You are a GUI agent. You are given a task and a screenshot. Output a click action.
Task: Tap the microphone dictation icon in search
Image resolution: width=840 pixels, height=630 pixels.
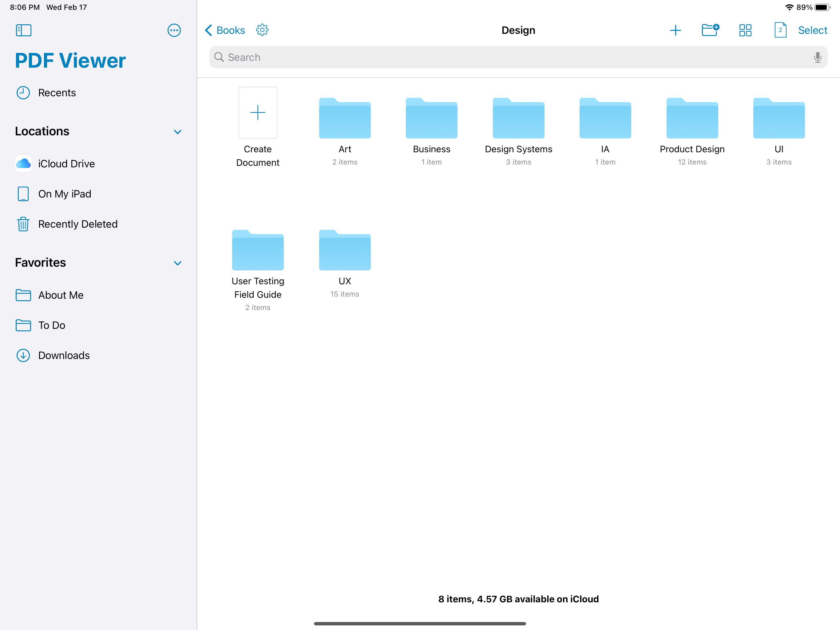[x=817, y=58]
